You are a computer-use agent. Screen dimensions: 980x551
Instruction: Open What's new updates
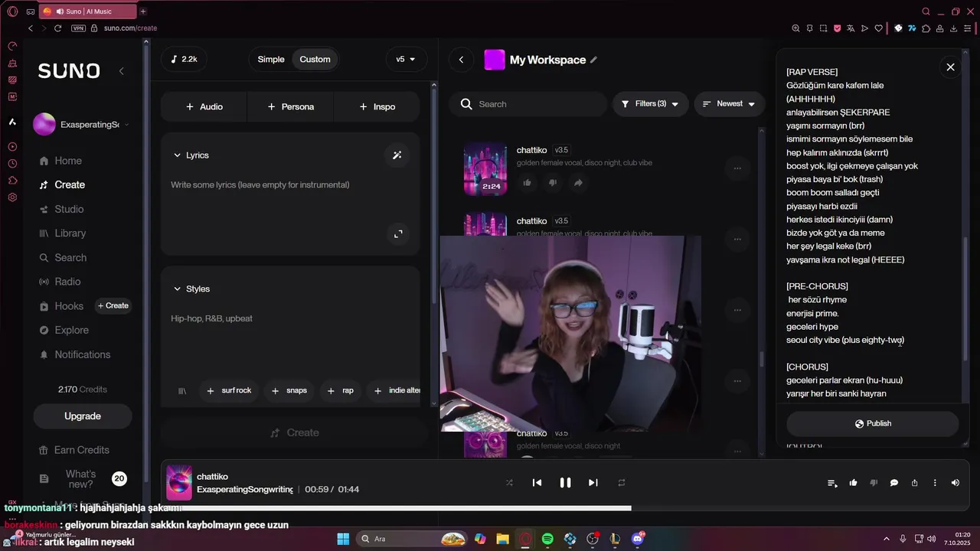[x=83, y=479]
